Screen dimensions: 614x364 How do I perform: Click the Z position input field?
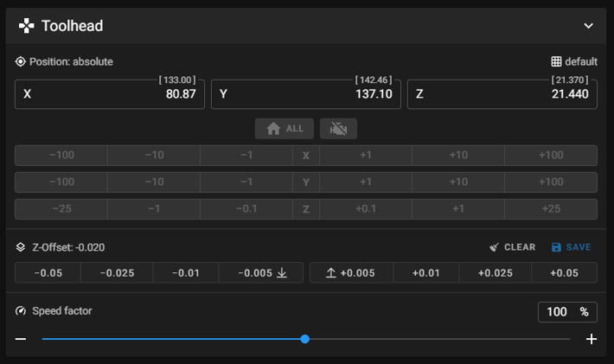tap(502, 94)
